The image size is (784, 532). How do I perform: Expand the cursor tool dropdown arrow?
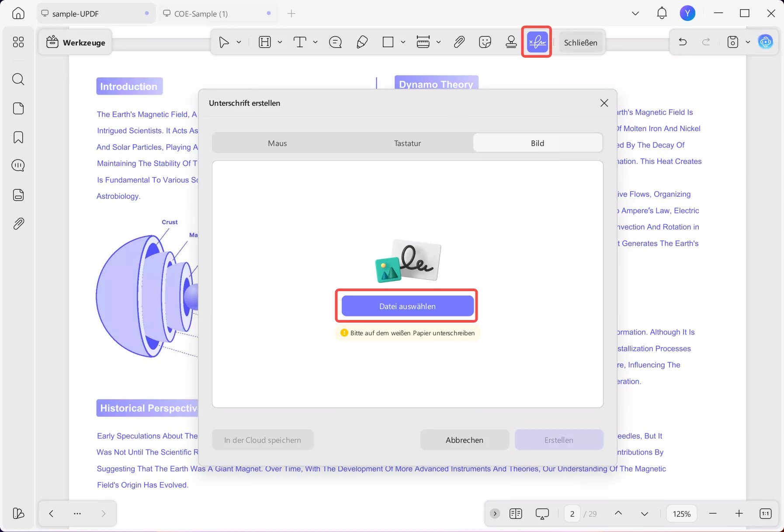pos(239,42)
